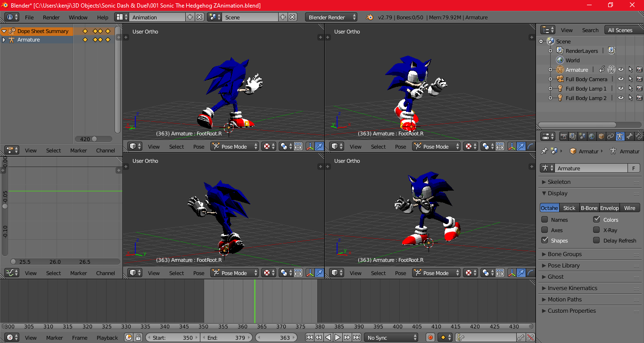Open Pose Mode dropdown in top-left viewport
The height and width of the screenshot is (343, 644).
point(234,147)
